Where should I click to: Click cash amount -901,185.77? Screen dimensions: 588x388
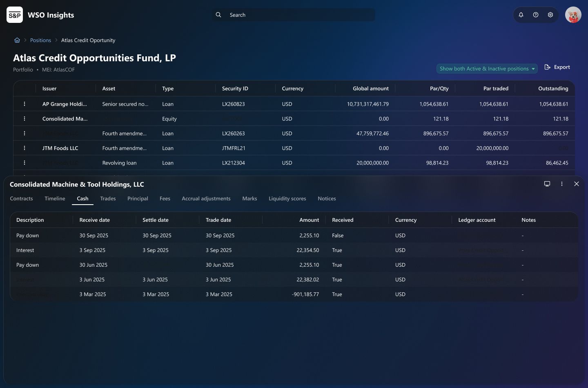(305, 294)
